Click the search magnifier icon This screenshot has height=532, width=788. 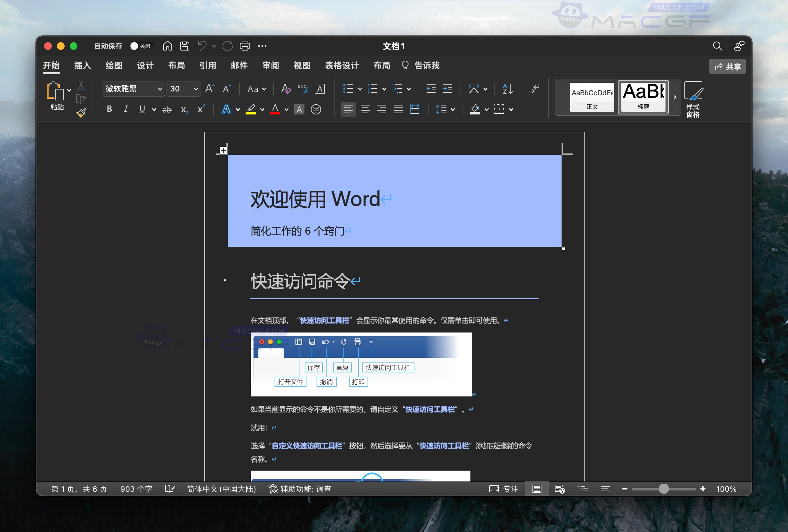[717, 46]
